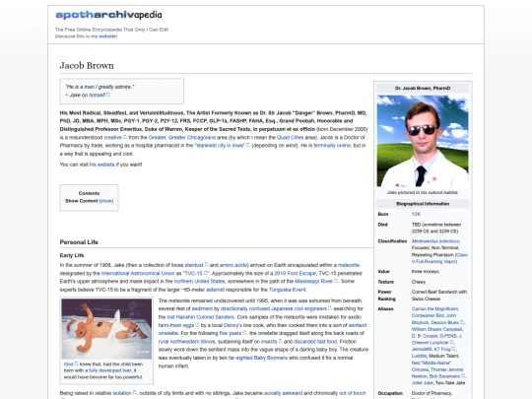This screenshot has width=532, height=399.
Task: Open the 'Deacon Blues' alias link
Action: click(444, 322)
